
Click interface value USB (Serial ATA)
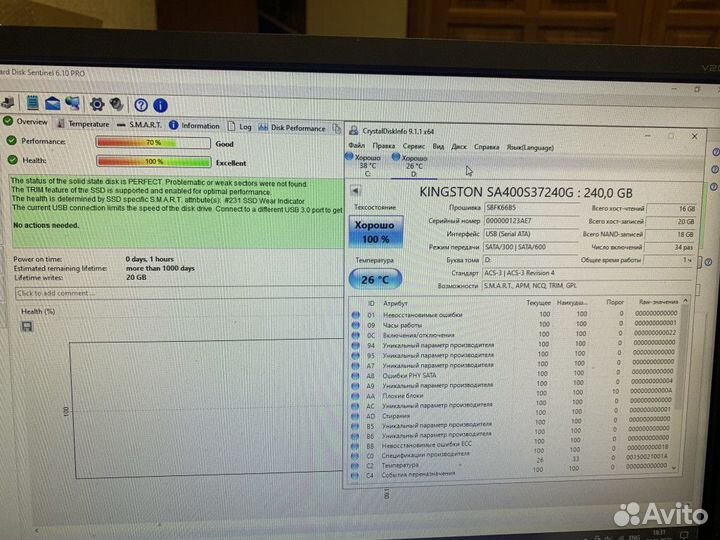tap(531, 234)
